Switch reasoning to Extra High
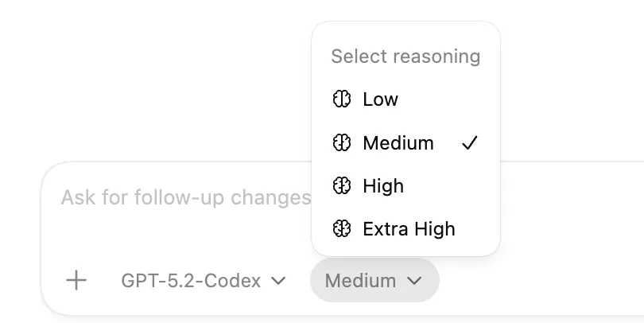Screen dimensions: 644x323 point(409,229)
